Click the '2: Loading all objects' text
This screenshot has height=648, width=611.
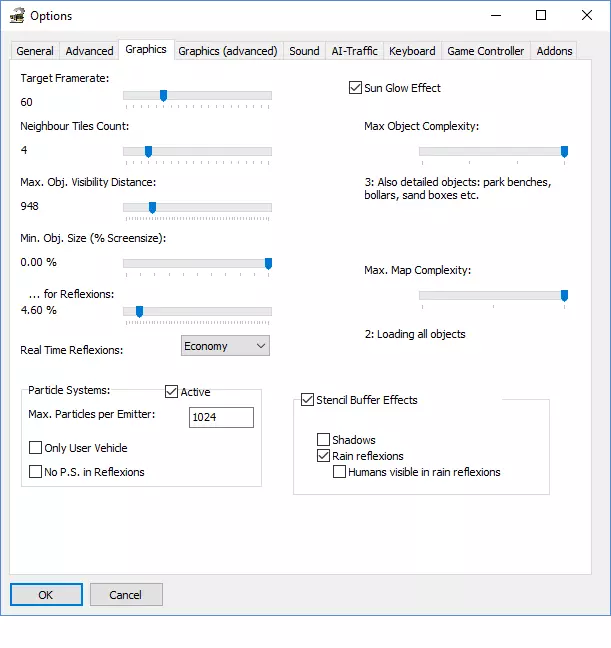(415, 334)
